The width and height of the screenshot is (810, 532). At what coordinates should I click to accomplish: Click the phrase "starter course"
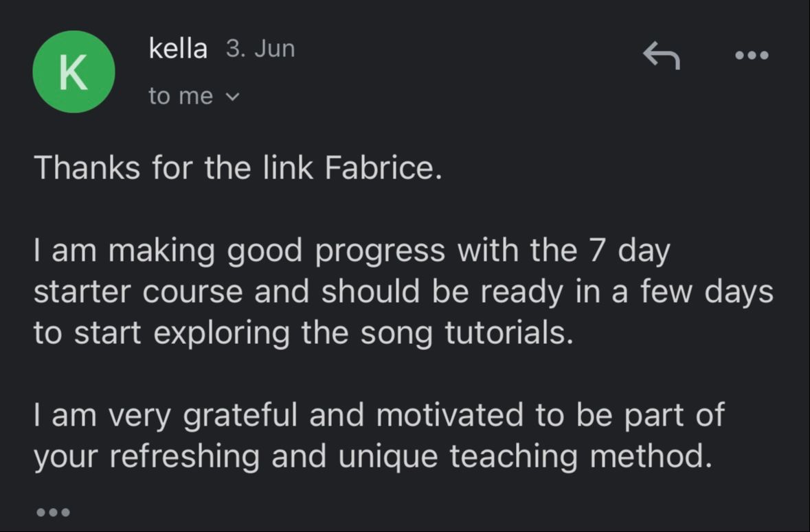(138, 292)
